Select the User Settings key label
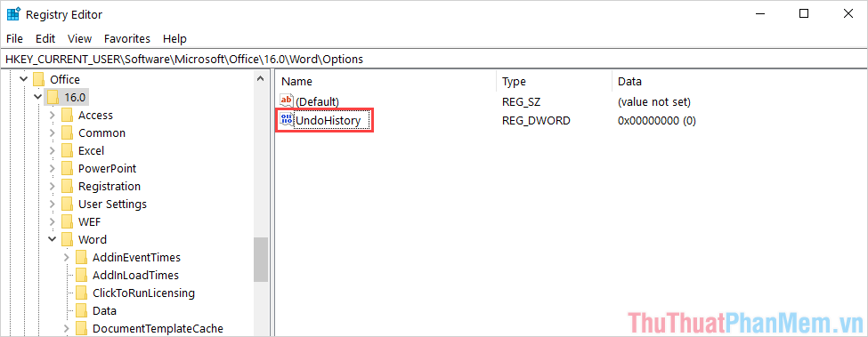 pyautogui.click(x=112, y=204)
